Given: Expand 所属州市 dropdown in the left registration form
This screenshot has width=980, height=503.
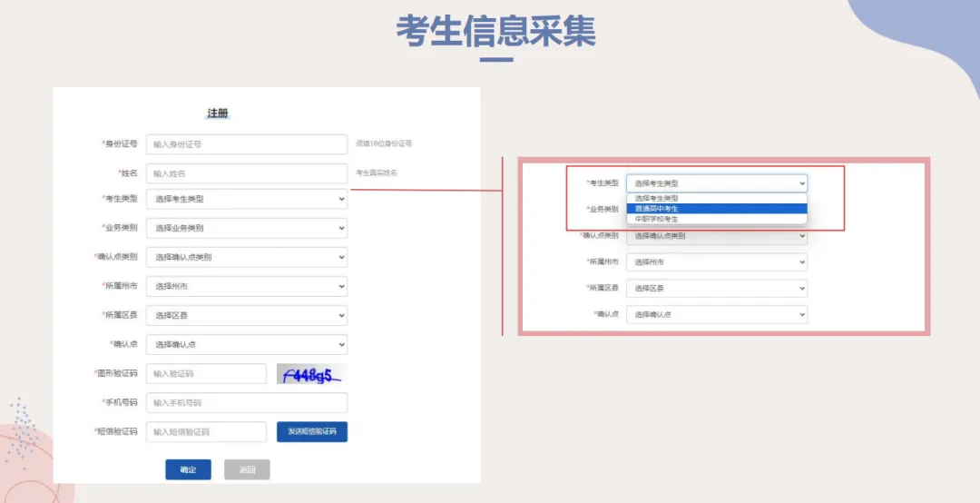Looking at the screenshot, I should coord(247,286).
